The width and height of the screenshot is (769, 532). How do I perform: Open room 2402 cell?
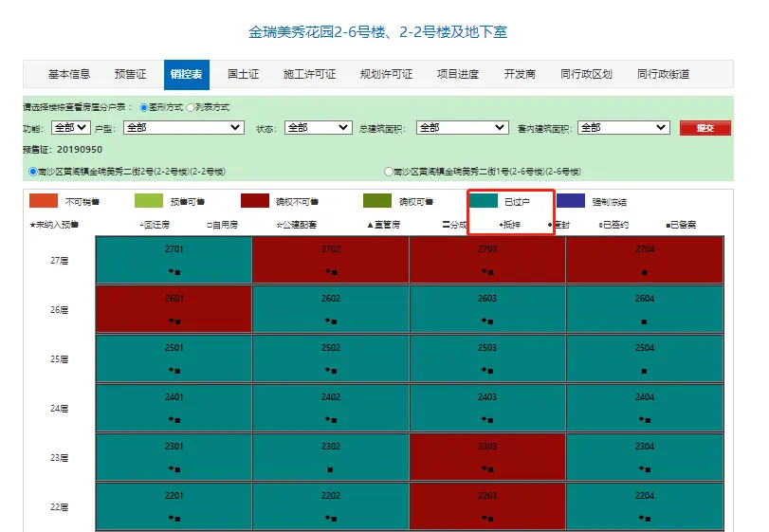[331, 408]
